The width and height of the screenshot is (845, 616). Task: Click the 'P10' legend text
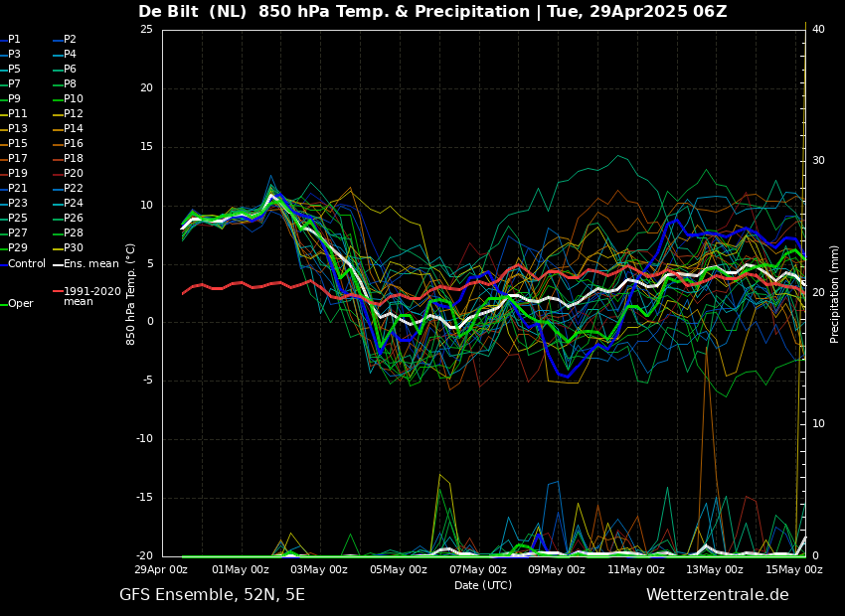(74, 99)
